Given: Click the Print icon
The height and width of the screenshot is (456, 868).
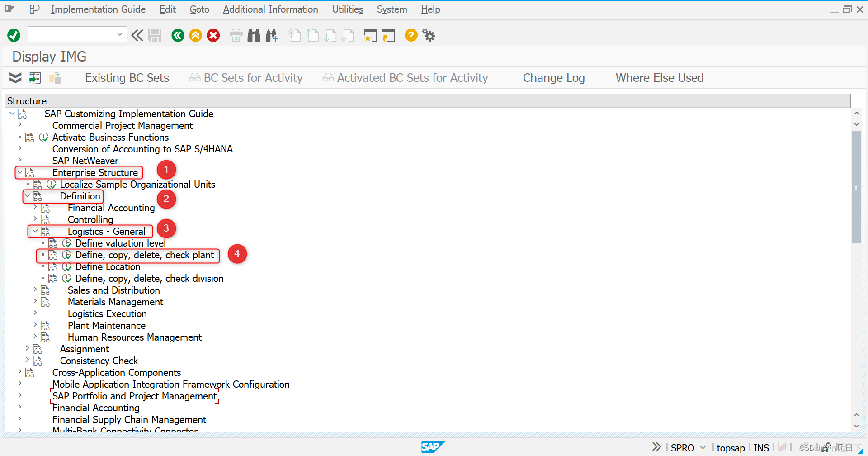Looking at the screenshot, I should tap(236, 35).
